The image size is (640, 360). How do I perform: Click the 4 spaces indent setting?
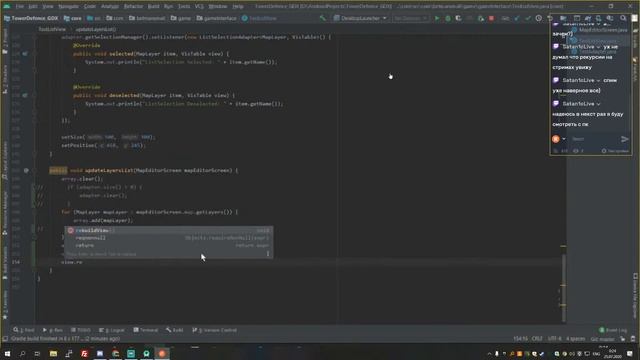point(576,339)
